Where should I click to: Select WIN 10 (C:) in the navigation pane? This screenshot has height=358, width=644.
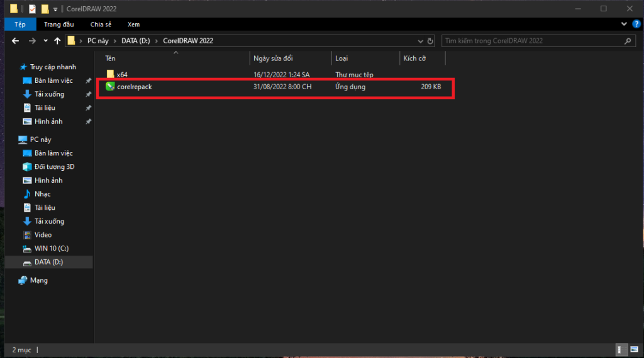(51, 248)
